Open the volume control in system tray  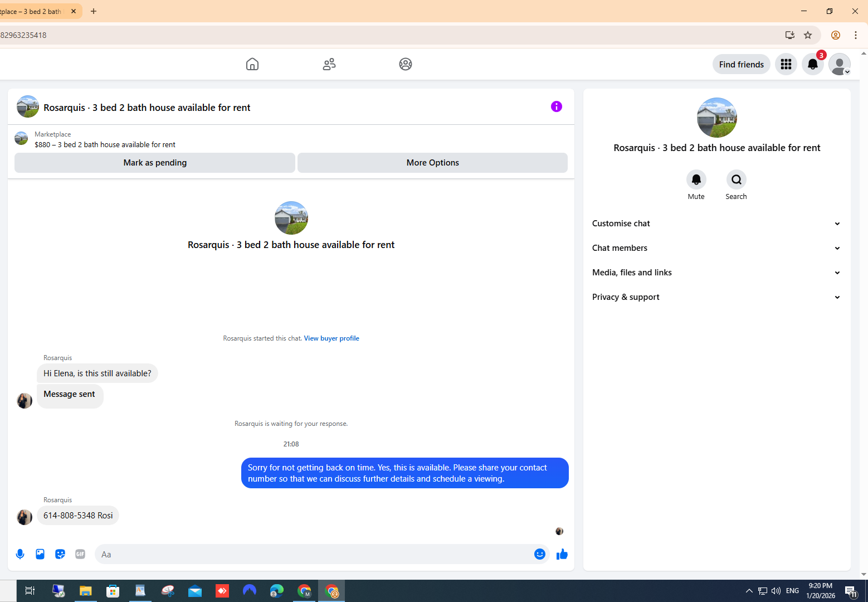[776, 591]
